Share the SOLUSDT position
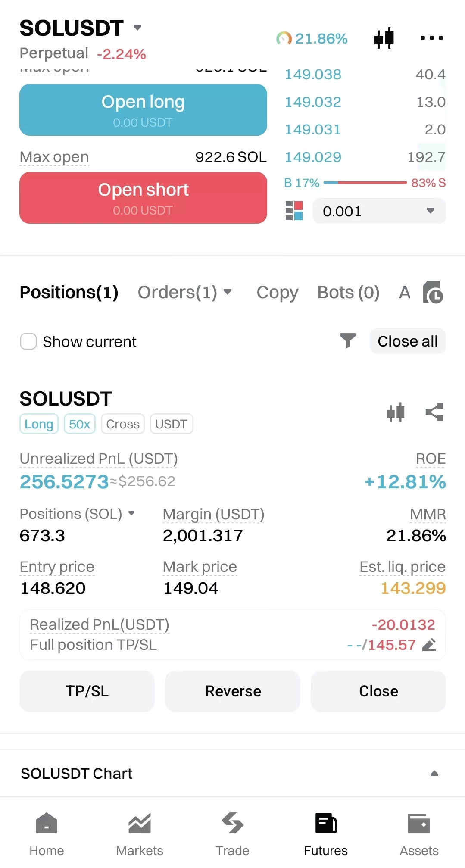This screenshot has width=465, height=868. click(434, 412)
